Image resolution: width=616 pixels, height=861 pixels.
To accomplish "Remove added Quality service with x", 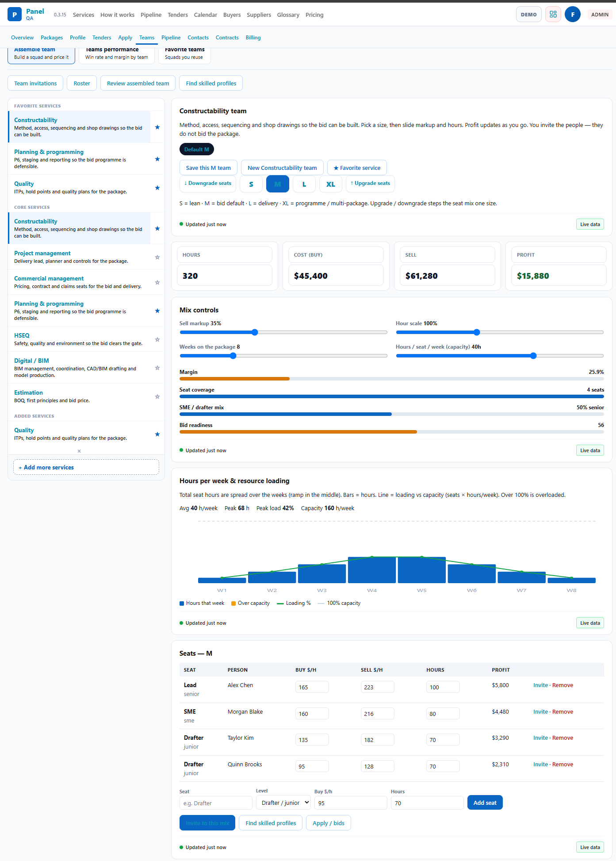I will pos(79,451).
